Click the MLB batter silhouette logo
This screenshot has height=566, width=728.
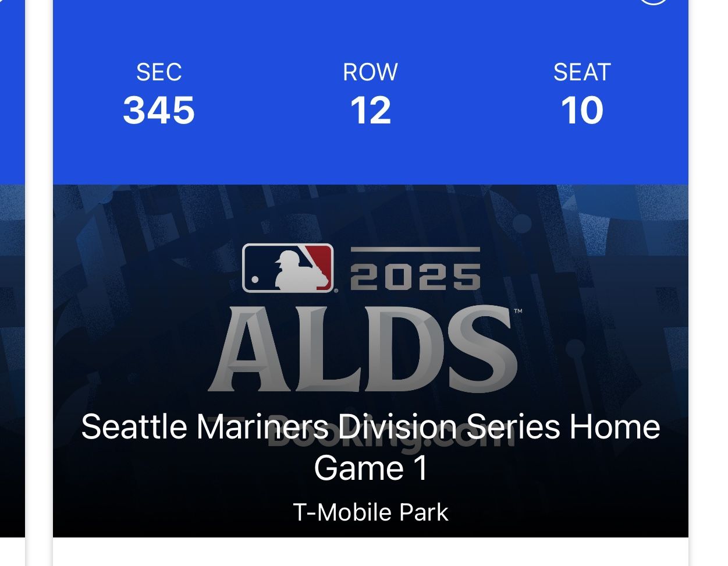coord(287,268)
